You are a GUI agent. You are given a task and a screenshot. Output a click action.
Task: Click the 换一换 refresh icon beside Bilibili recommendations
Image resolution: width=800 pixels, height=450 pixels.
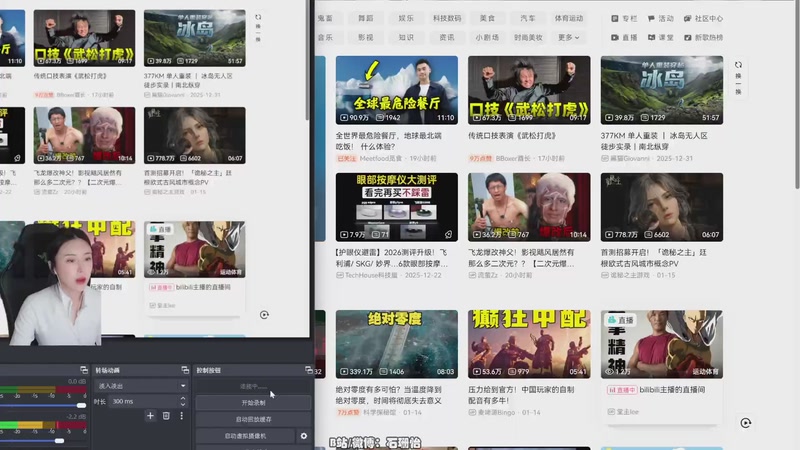pyautogui.click(x=738, y=65)
